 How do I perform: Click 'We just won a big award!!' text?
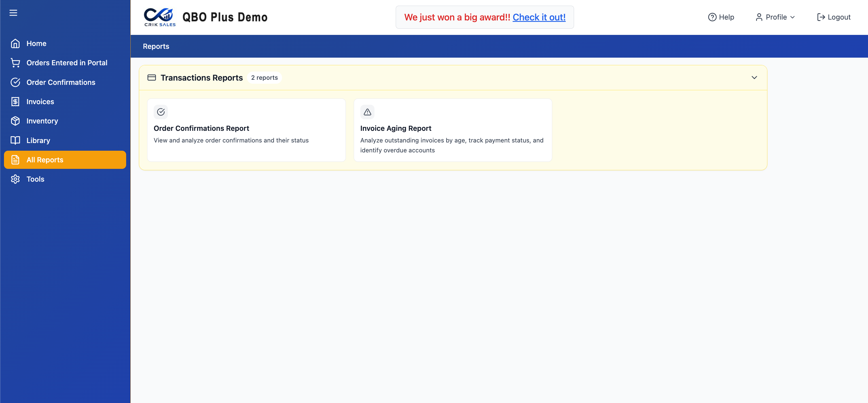point(457,17)
